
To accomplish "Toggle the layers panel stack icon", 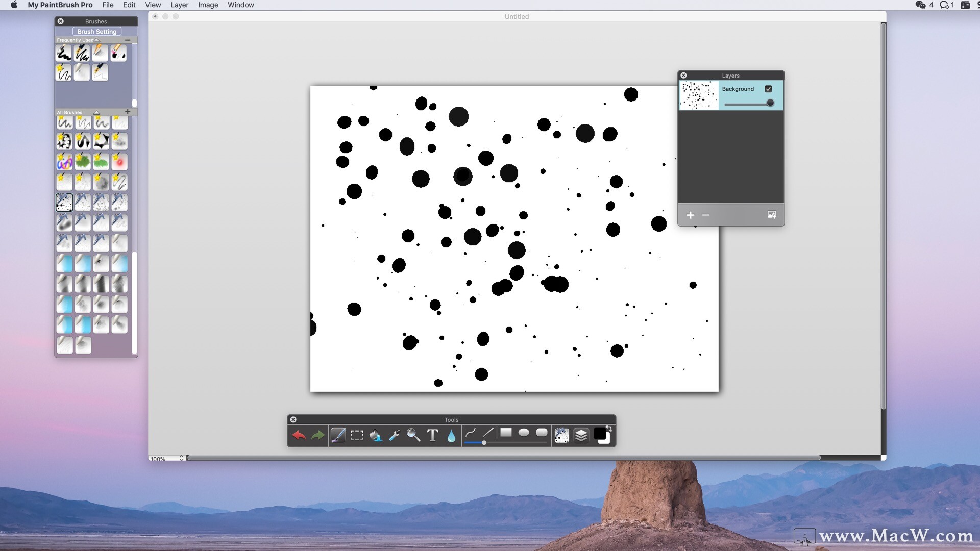I will [x=581, y=435].
